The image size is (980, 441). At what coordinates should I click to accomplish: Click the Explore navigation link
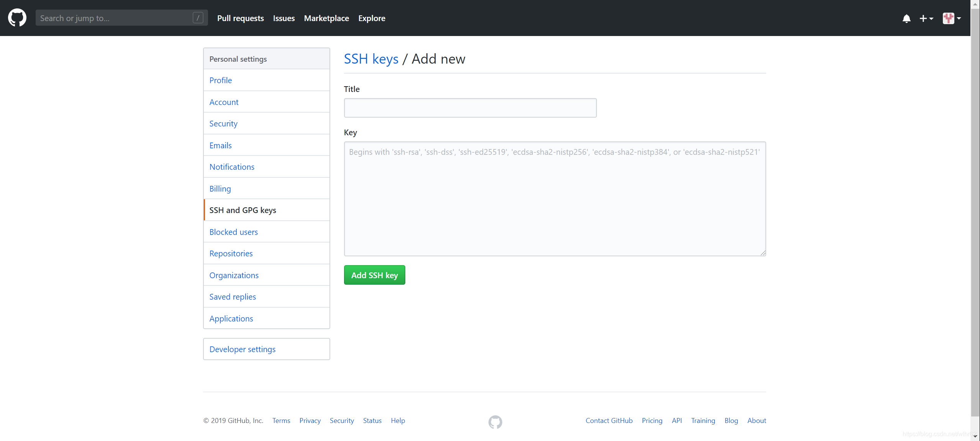[371, 18]
